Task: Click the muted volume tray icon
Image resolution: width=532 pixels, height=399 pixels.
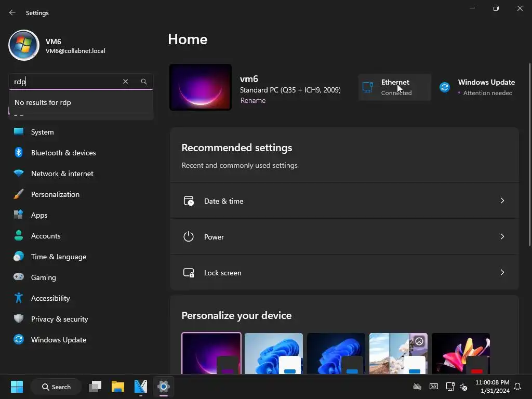Action: 463,387
